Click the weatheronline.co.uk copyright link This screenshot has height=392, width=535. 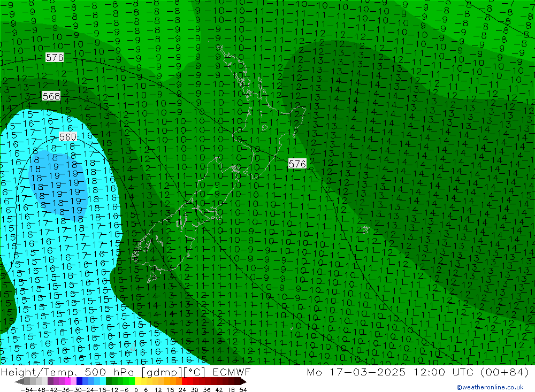[x=490, y=387]
